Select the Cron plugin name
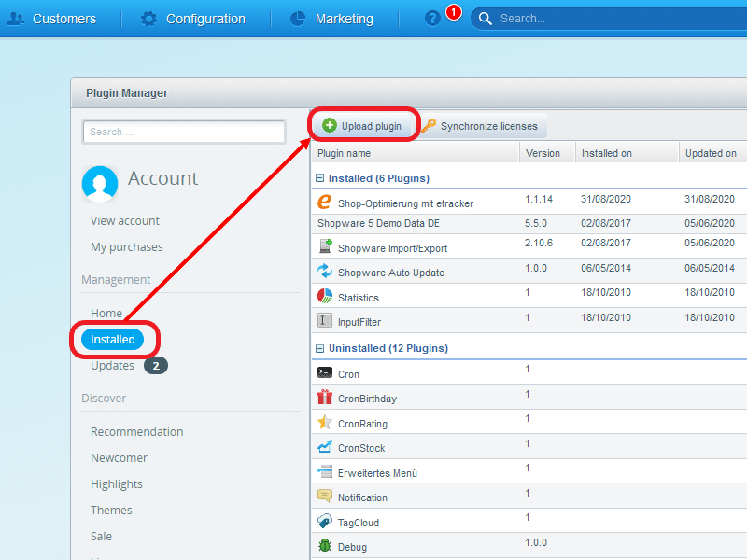The width and height of the screenshot is (747, 560). point(348,374)
